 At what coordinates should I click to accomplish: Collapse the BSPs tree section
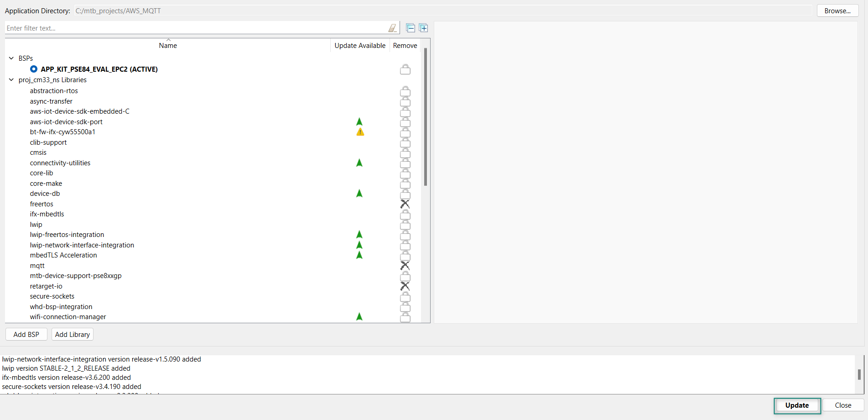(x=11, y=58)
